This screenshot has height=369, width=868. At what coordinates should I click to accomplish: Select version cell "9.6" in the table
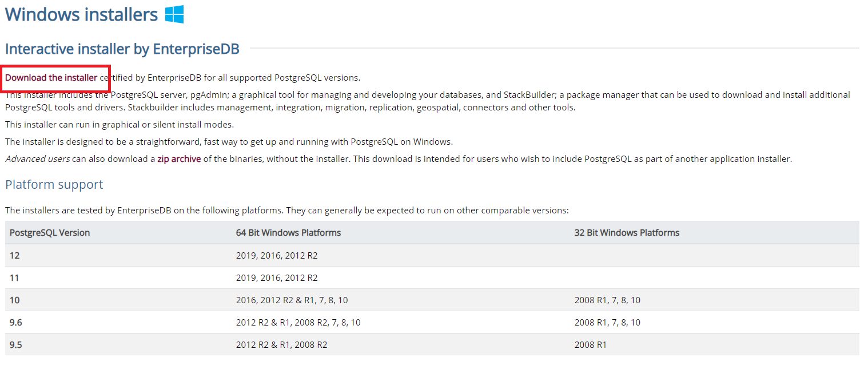[15, 323]
